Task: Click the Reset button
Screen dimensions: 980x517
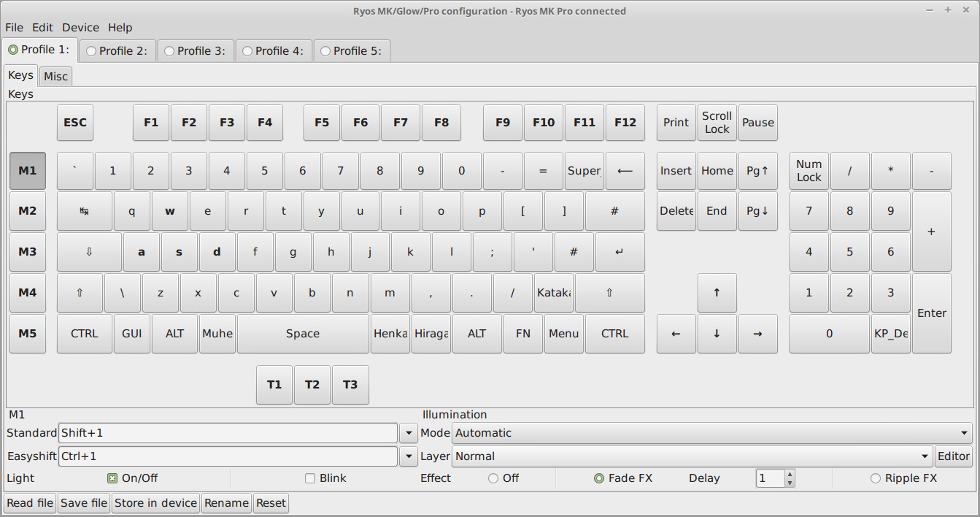Action: [271, 503]
